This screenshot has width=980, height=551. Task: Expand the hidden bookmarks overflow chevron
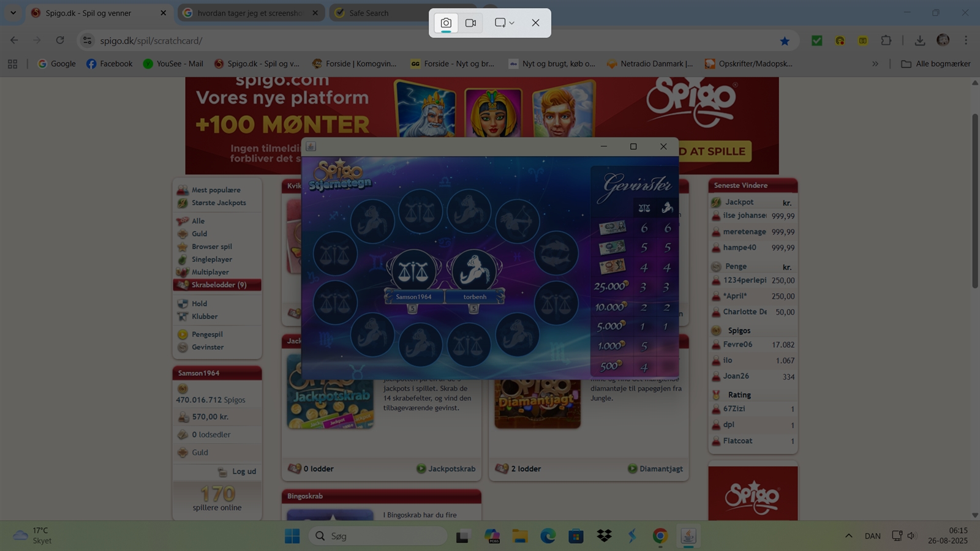[x=875, y=64]
